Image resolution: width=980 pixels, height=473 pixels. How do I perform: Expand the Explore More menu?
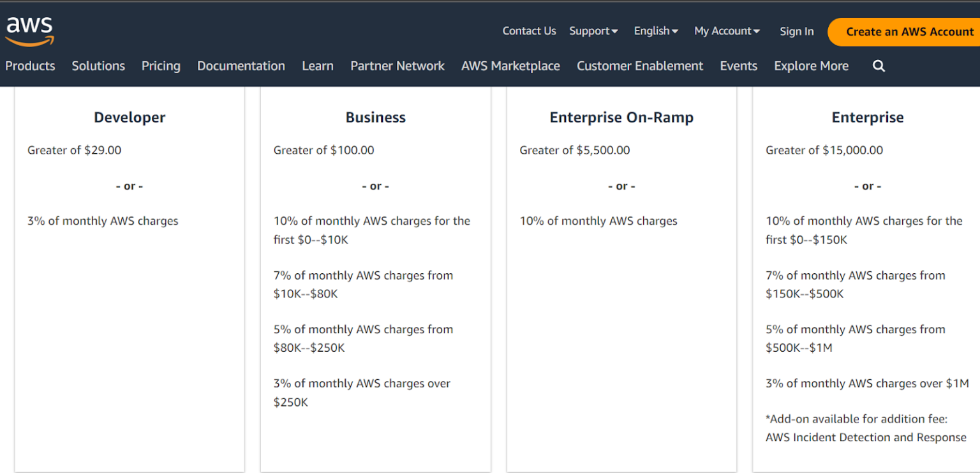click(x=811, y=66)
